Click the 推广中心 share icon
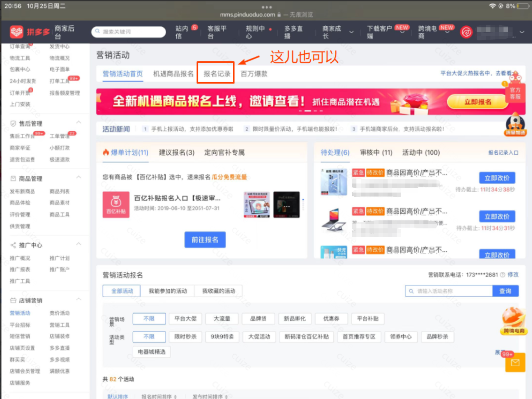 [13, 245]
